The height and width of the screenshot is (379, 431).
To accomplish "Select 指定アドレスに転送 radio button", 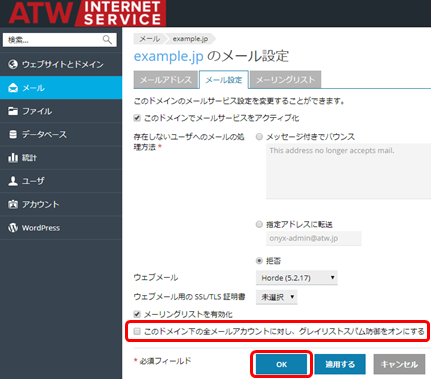I will point(259,224).
